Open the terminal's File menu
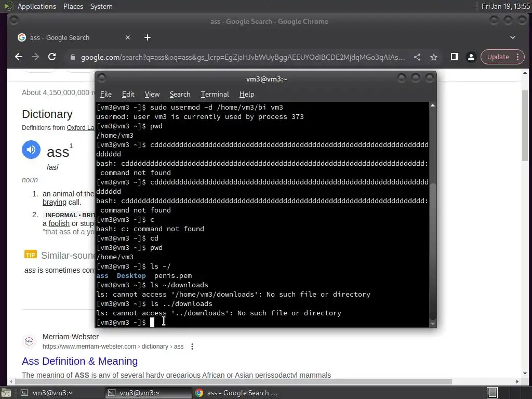This screenshot has width=532, height=399. (106, 95)
